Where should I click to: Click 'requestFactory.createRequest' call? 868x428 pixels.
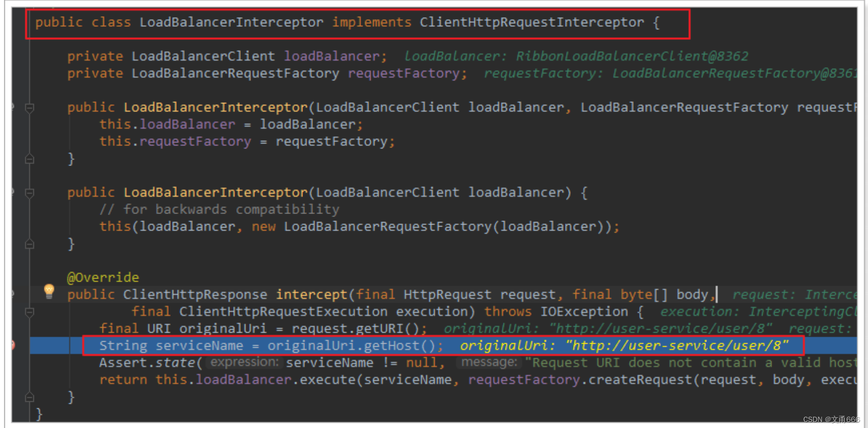point(581,380)
